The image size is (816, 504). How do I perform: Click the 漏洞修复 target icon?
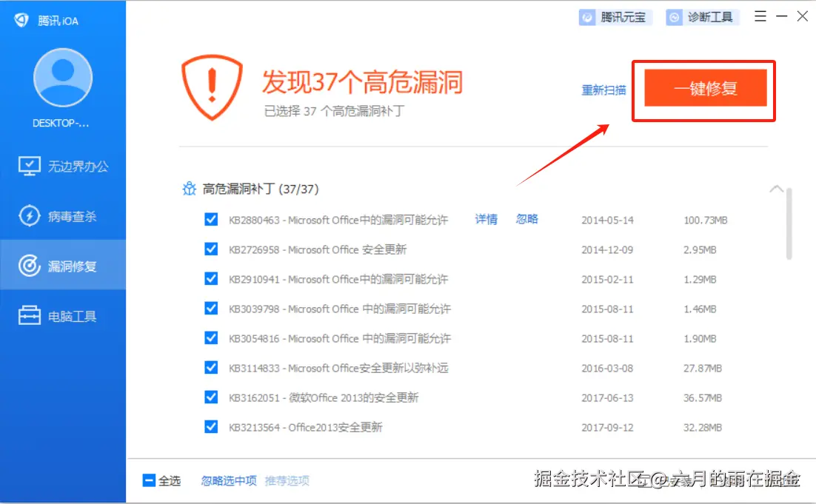click(x=29, y=266)
